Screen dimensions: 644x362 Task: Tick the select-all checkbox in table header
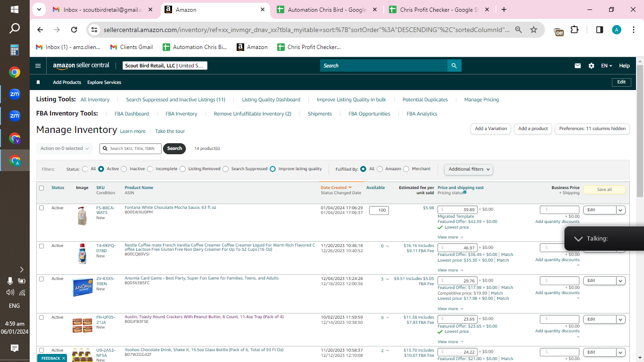tap(41, 188)
